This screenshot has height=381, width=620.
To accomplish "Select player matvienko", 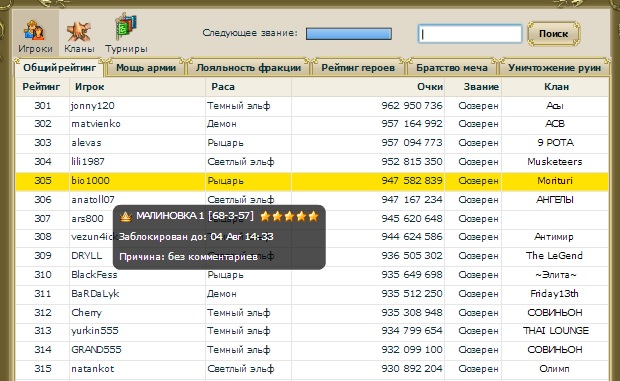I will pyautogui.click(x=96, y=124).
